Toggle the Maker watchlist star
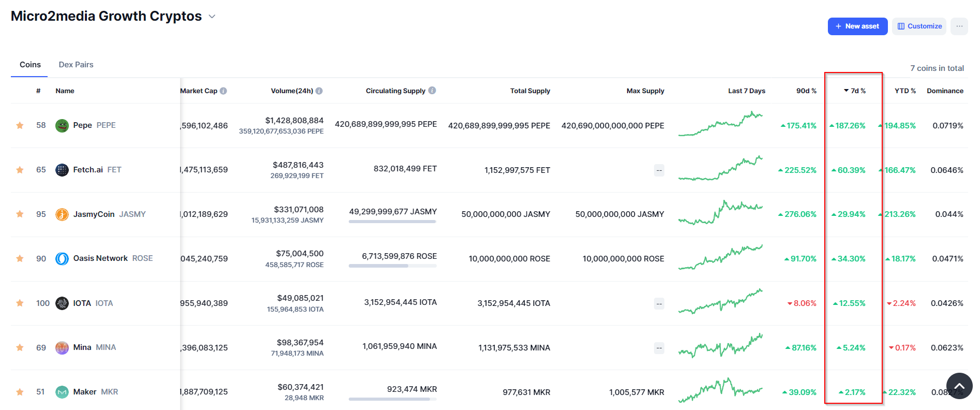Screen dimensions: 980x410 pos(20,392)
